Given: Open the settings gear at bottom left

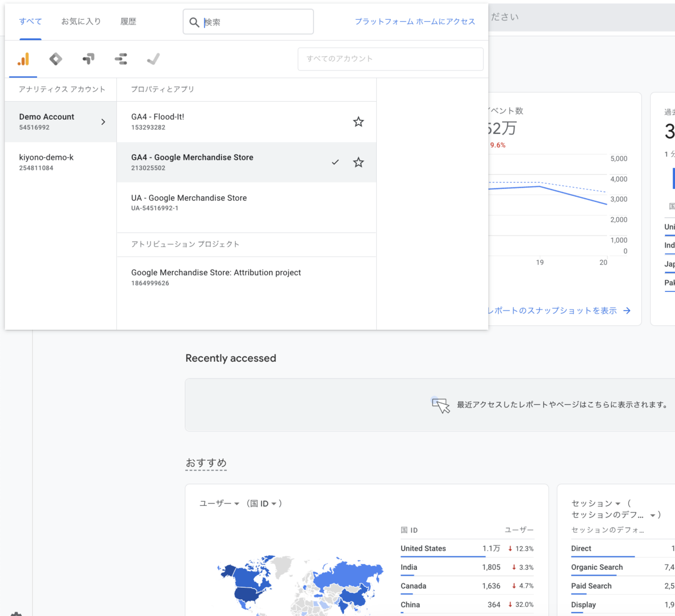Looking at the screenshot, I should pos(16,613).
